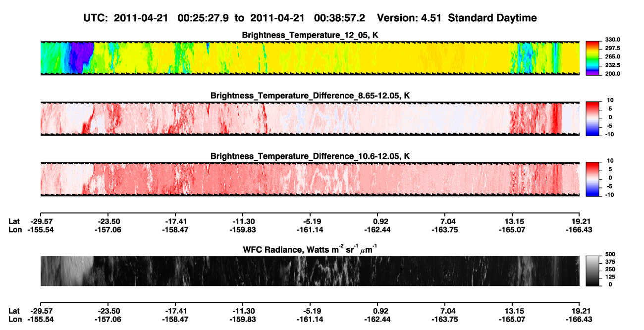Click the title 'Brightness_Temperature_12_05, K'
Viewport: 644px width, 330px height.
(x=310, y=35)
